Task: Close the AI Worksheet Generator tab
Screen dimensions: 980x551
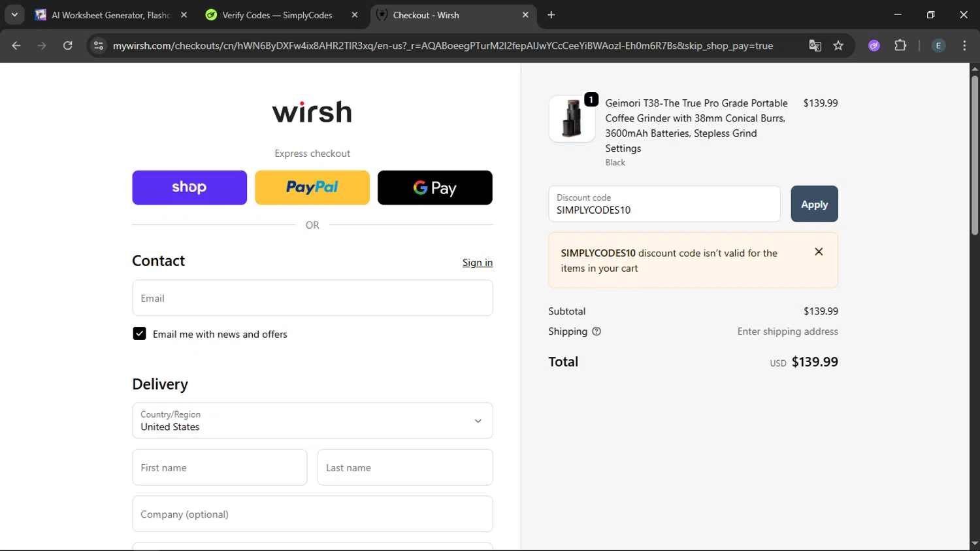Action: click(x=184, y=15)
